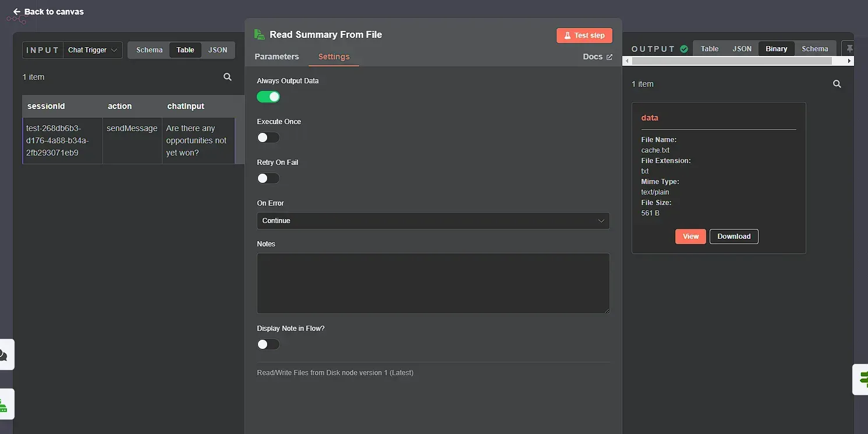The height and width of the screenshot is (434, 868).
Task: Click the pin data icon above the output
Action: [849, 48]
